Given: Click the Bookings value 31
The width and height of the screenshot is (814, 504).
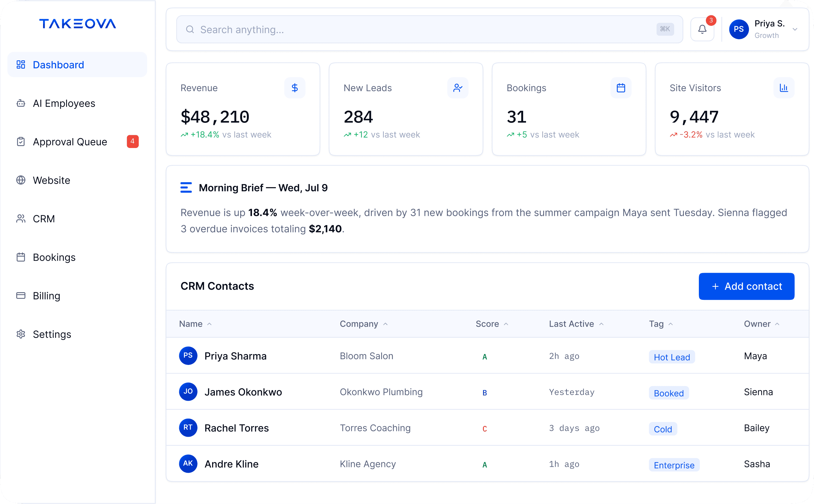Looking at the screenshot, I should [x=516, y=117].
